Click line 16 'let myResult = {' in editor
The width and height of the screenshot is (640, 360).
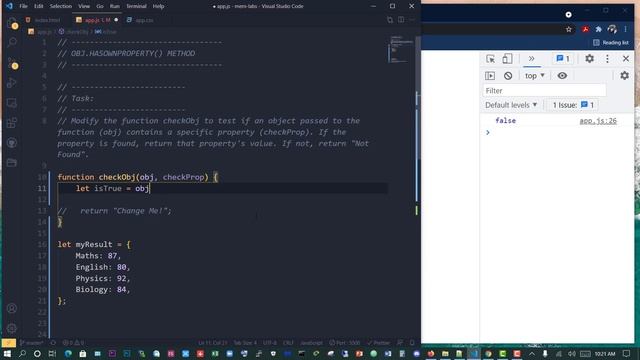94,244
